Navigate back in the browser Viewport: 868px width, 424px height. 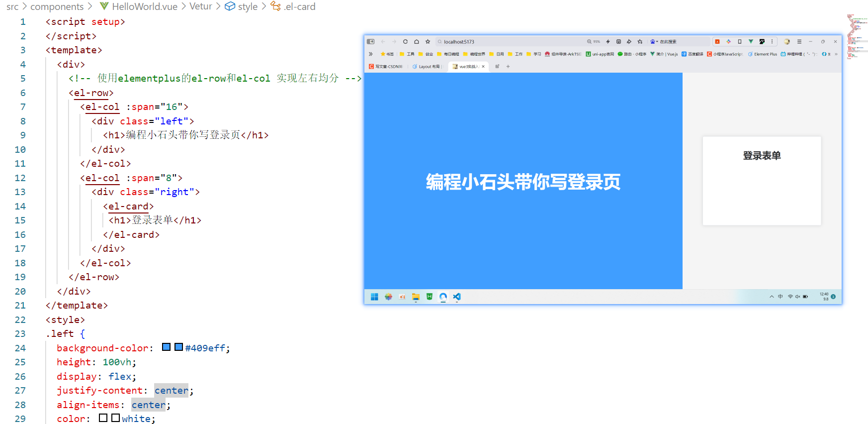[x=383, y=42]
